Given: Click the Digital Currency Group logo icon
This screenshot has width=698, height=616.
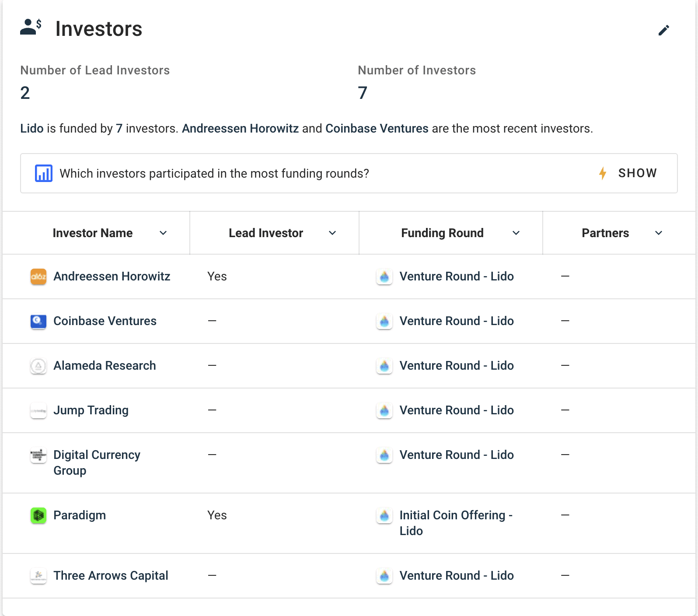Looking at the screenshot, I should tap(38, 455).
